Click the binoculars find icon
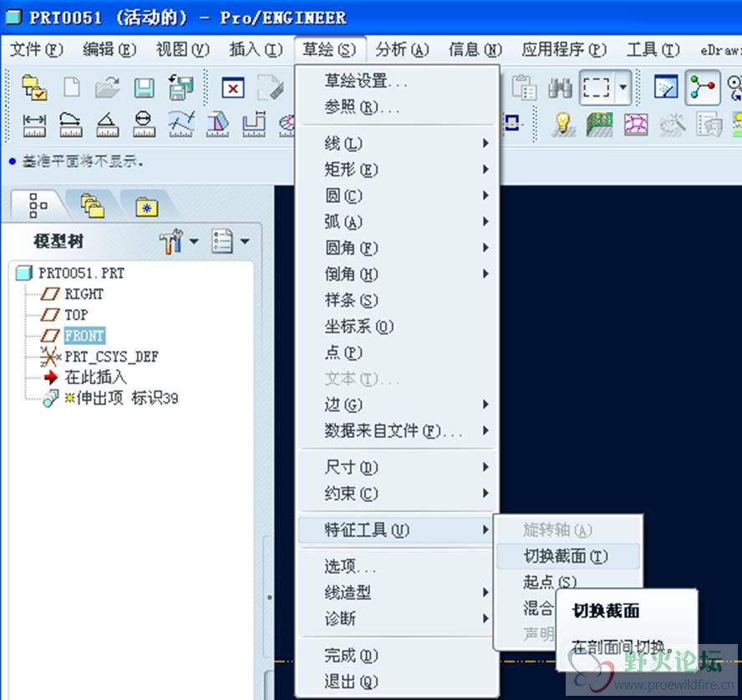742x700 pixels. tap(560, 88)
